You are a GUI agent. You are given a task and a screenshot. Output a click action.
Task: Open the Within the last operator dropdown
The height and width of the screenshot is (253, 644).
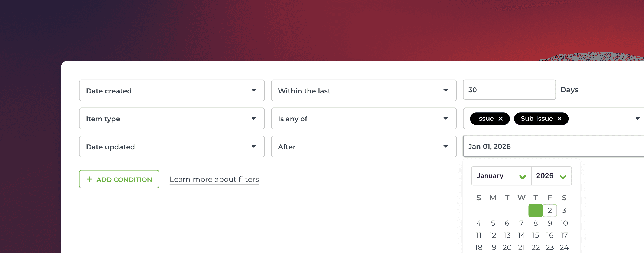pyautogui.click(x=364, y=90)
